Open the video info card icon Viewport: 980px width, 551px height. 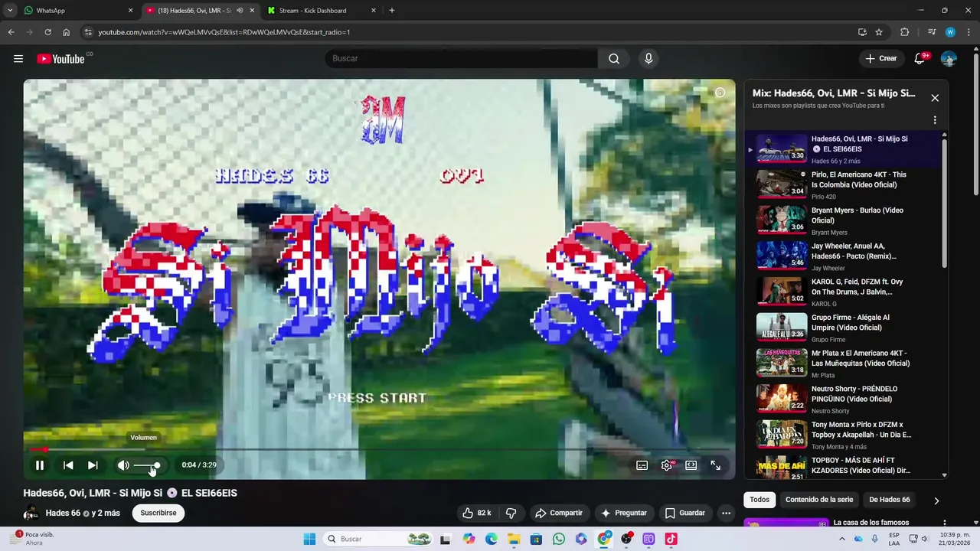[x=720, y=93]
